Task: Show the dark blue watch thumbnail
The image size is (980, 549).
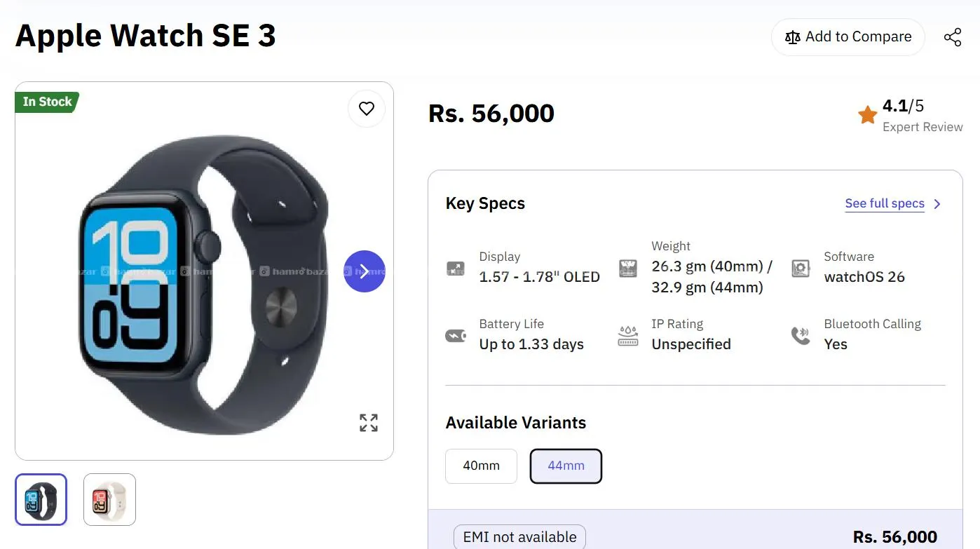Action: point(41,499)
